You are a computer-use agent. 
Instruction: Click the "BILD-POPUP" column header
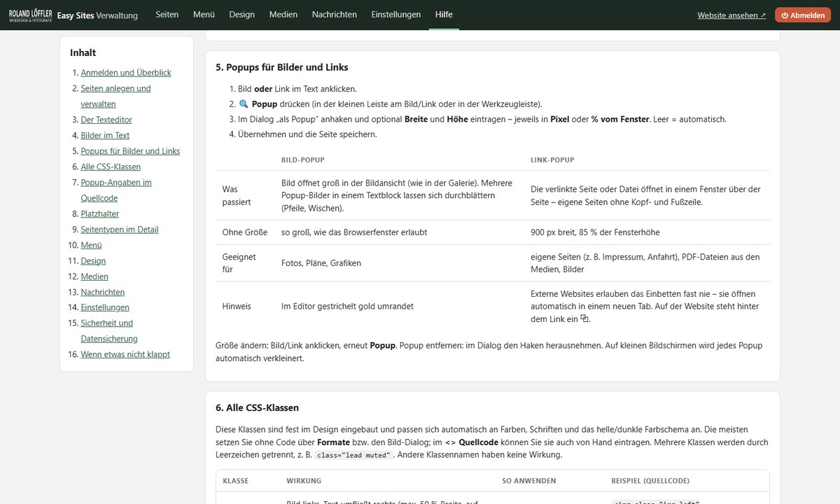(x=303, y=160)
